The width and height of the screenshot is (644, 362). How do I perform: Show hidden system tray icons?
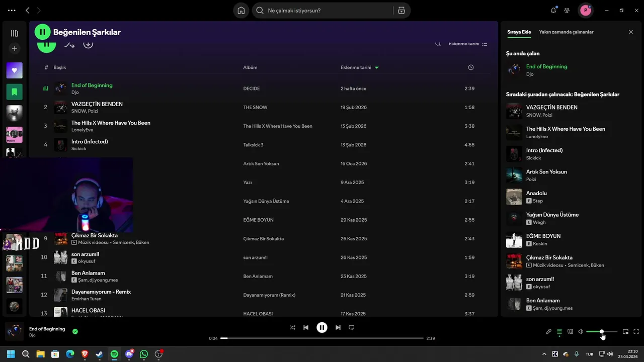tap(544, 354)
